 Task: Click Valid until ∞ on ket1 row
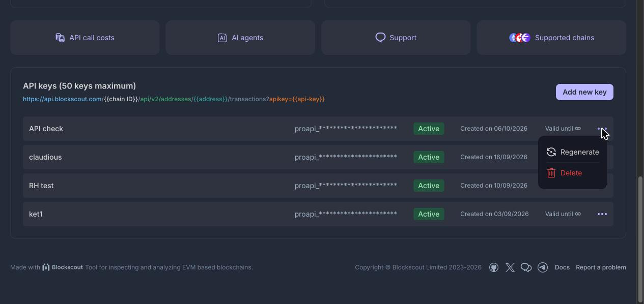(563, 214)
